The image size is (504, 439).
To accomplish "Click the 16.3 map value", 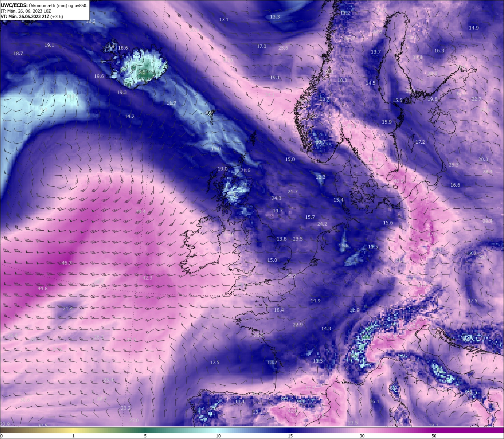I will coord(439,51).
